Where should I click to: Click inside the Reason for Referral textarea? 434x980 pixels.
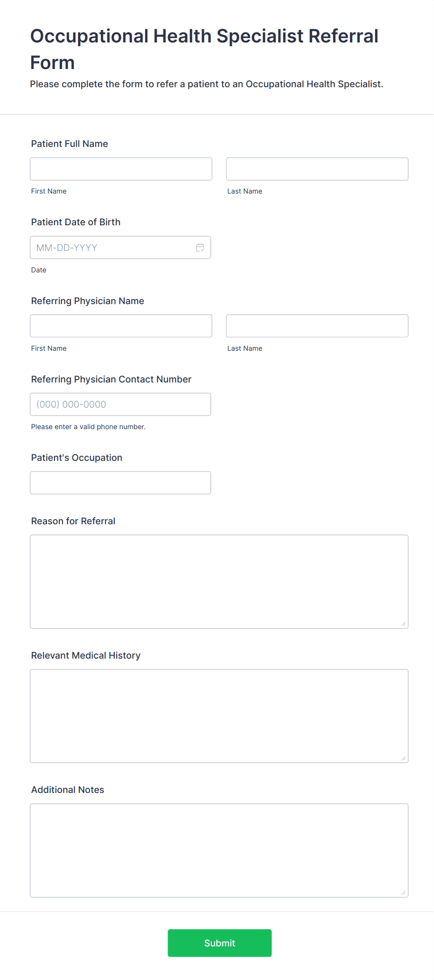coord(219,581)
